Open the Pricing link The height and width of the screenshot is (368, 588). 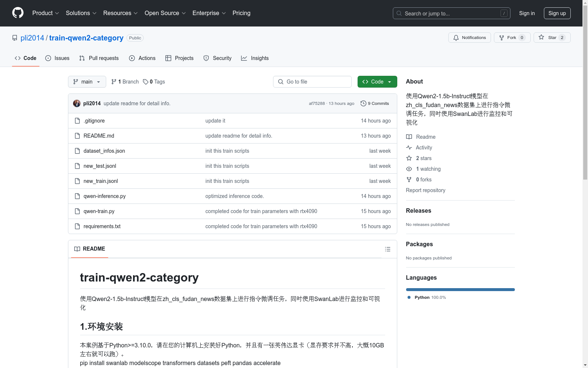point(241,13)
